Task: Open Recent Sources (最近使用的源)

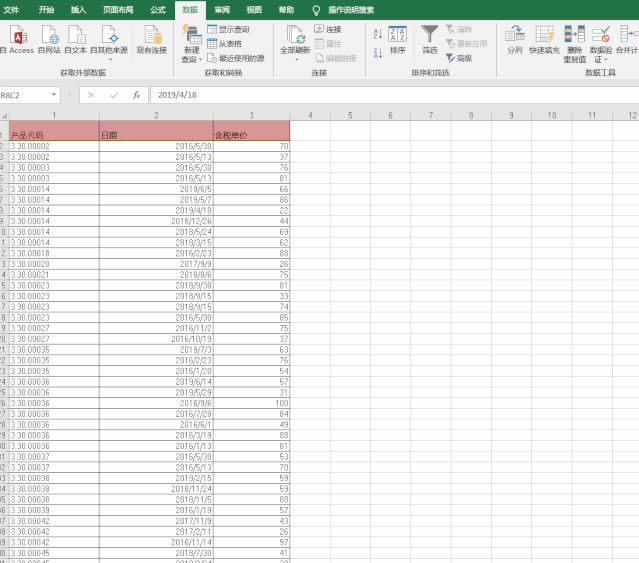Action: click(x=236, y=58)
